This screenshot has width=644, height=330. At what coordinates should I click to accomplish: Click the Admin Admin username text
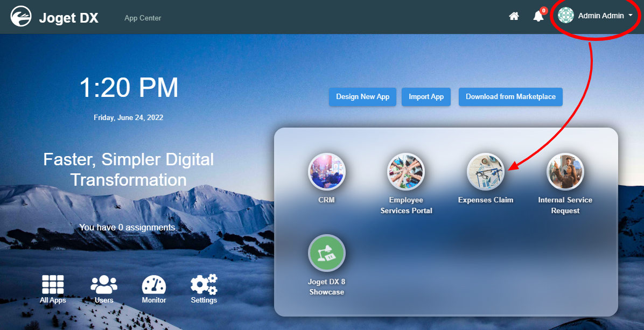601,16
